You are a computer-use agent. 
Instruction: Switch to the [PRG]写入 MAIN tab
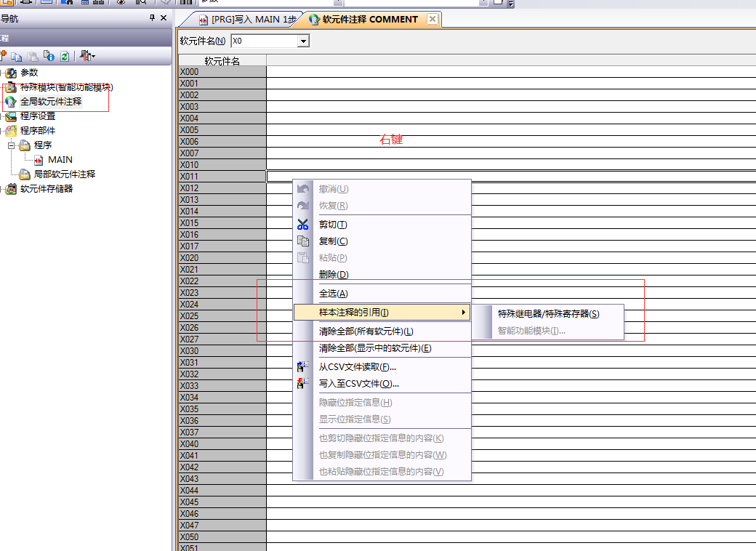[247, 20]
